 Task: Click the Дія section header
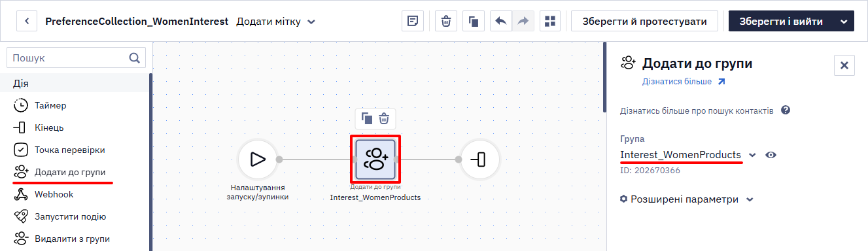[x=21, y=83]
